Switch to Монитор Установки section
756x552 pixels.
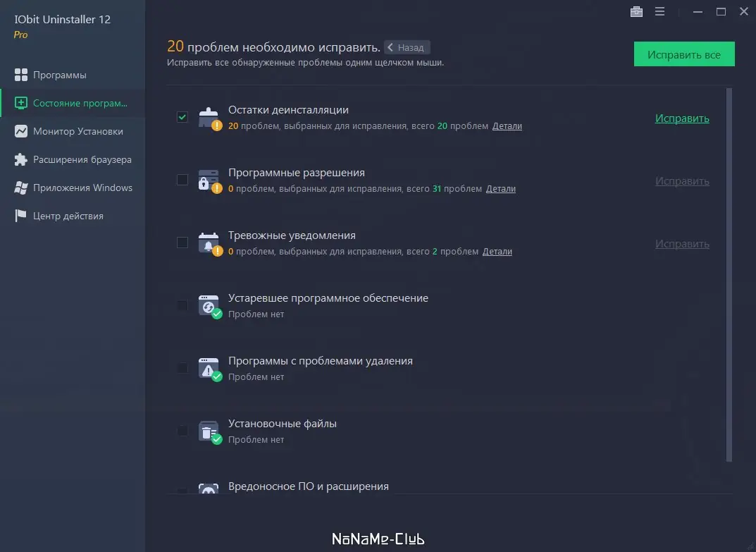pyautogui.click(x=73, y=131)
